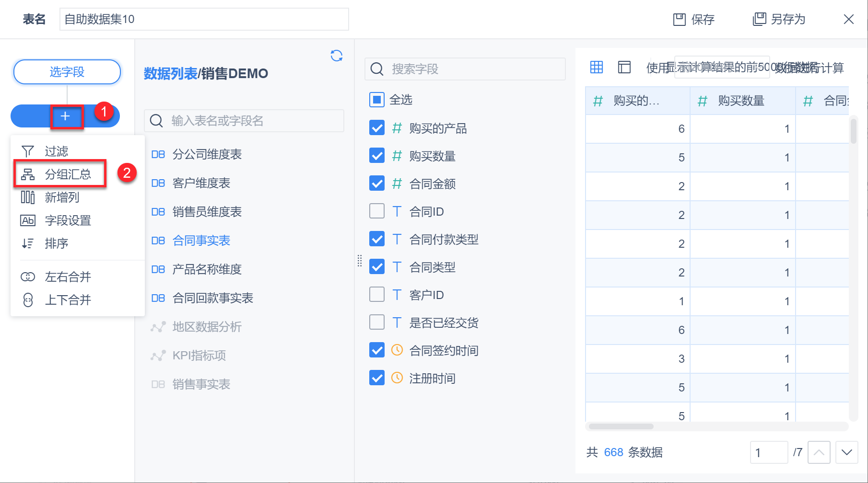This screenshot has width=868, height=483.
Task: Click the plus add-step button
Action: point(65,116)
